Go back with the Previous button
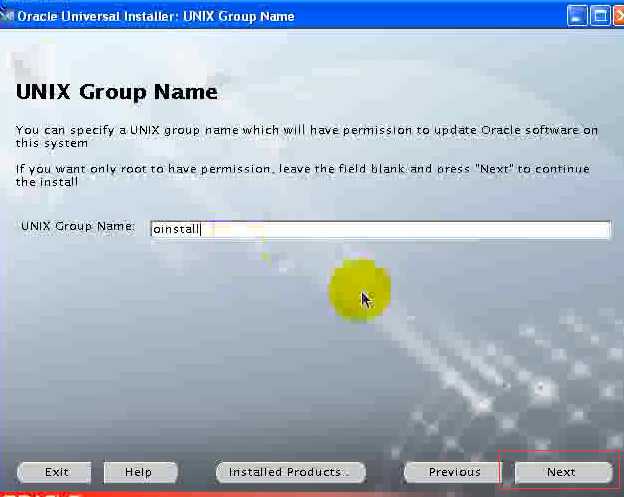 click(454, 472)
